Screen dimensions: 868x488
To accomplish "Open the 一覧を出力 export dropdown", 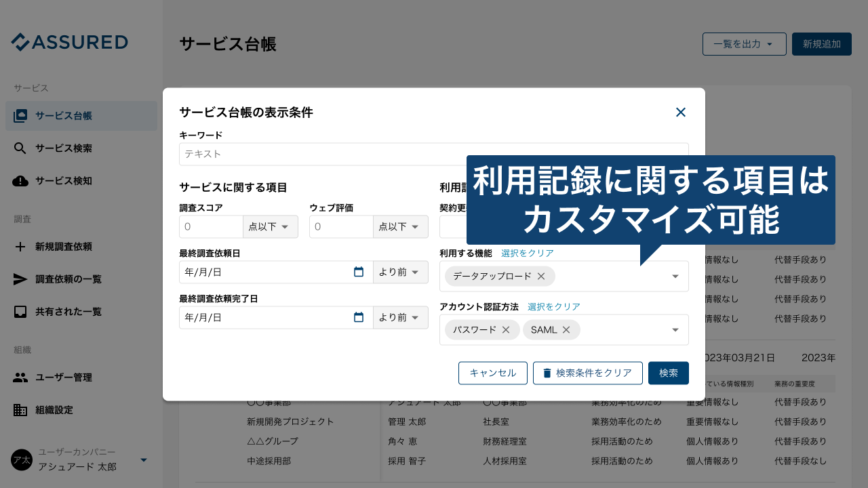I will click(x=744, y=43).
